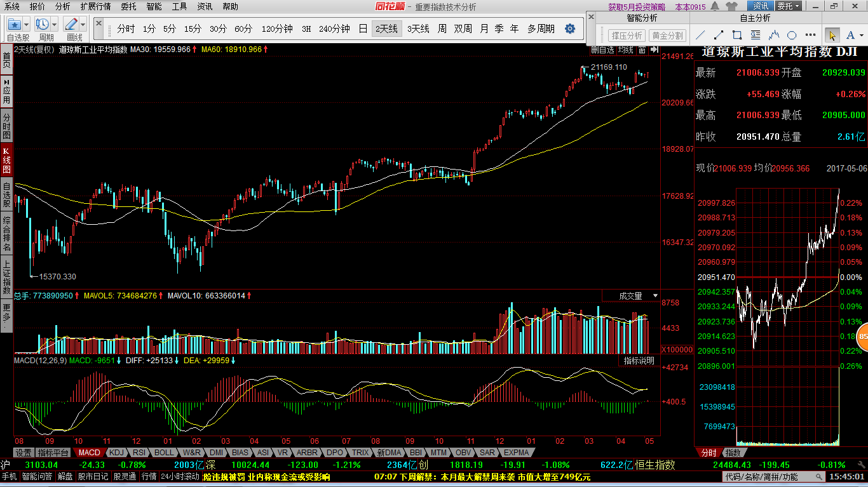Select the golden section lines tool
Image resolution: width=868 pixels, height=487 pixels.
click(x=756, y=35)
